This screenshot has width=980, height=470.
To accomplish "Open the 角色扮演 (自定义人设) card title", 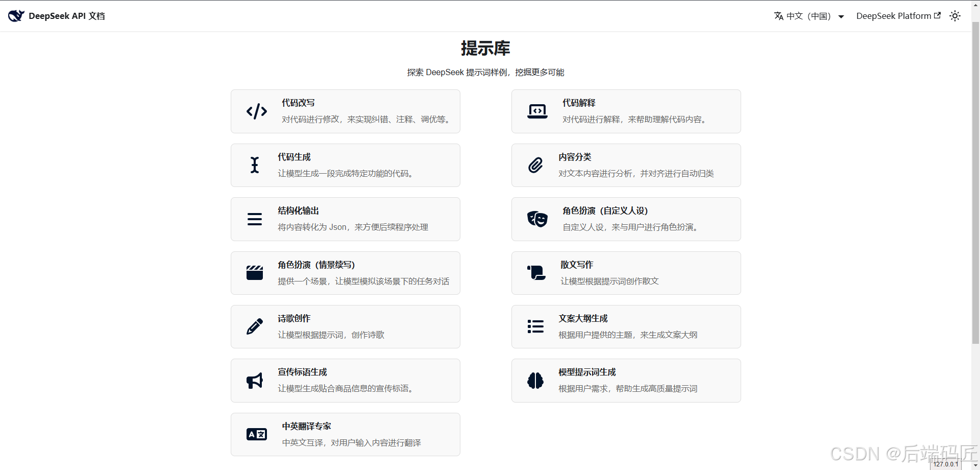I will click(605, 210).
